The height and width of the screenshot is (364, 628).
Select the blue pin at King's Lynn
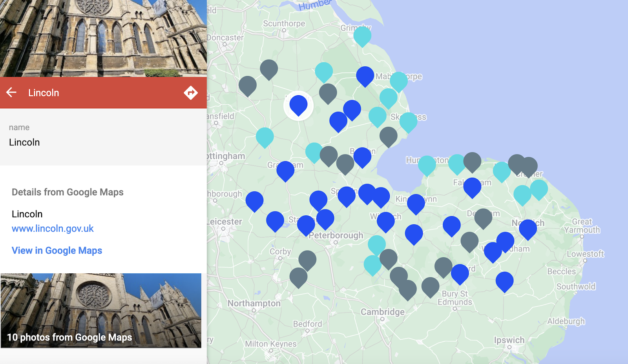point(416,203)
